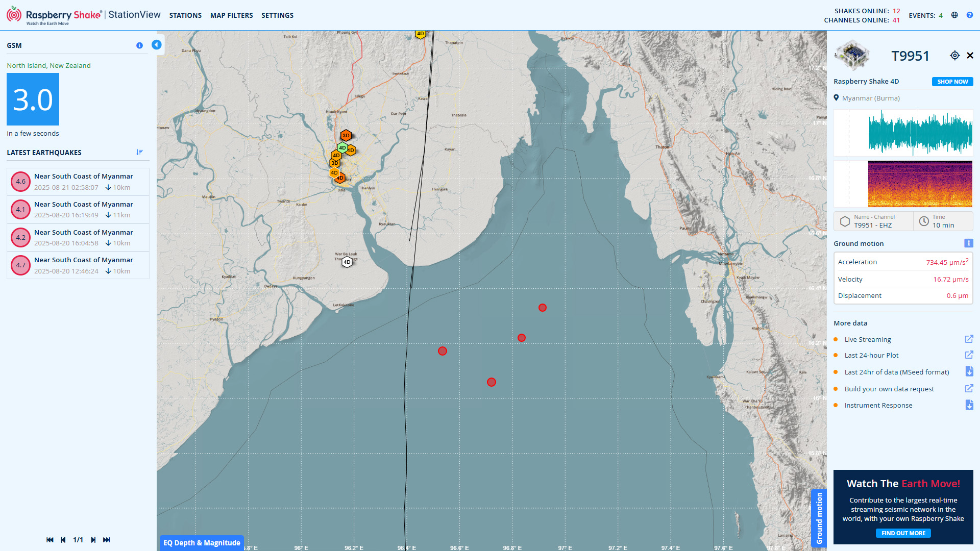Click the GSM info icon
This screenshot has height=551, width=980.
[139, 45]
